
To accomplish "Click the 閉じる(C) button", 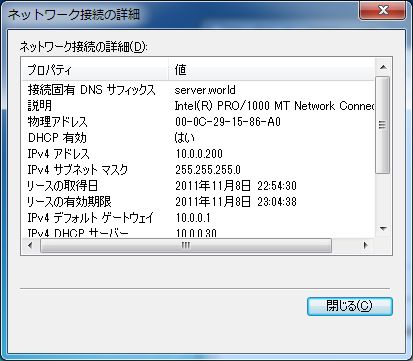I will click(x=350, y=306).
